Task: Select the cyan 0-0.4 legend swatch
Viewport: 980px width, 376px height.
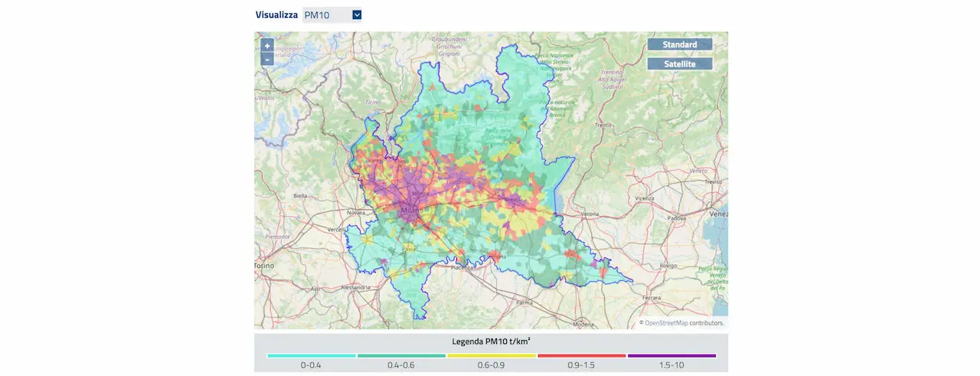Action: tap(312, 355)
